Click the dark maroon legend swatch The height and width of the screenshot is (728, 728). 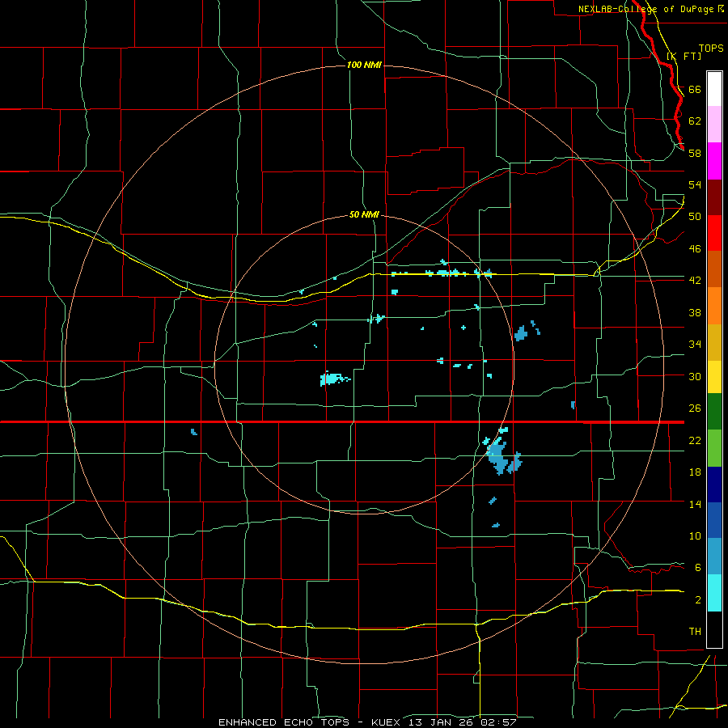(714, 198)
